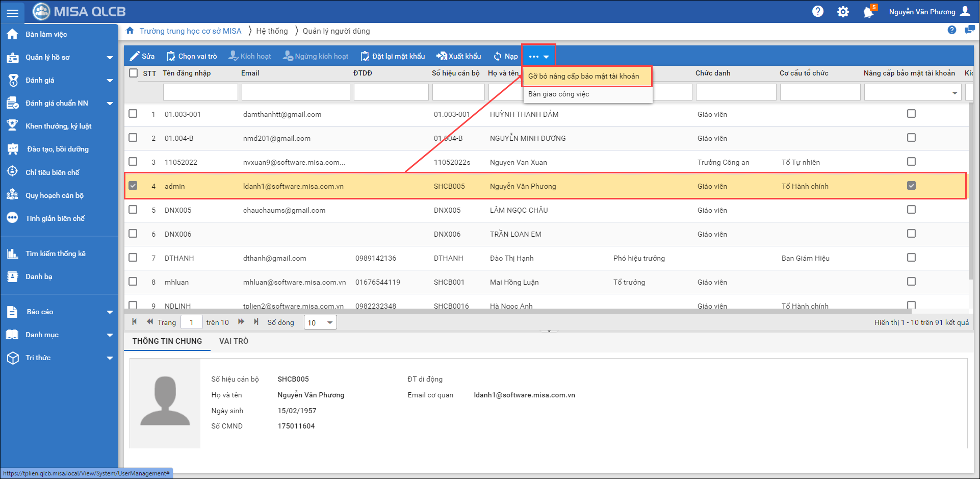The image size is (980, 479).
Task: Click Đặt lại mật khẩu toolbar button
Action: click(393, 56)
